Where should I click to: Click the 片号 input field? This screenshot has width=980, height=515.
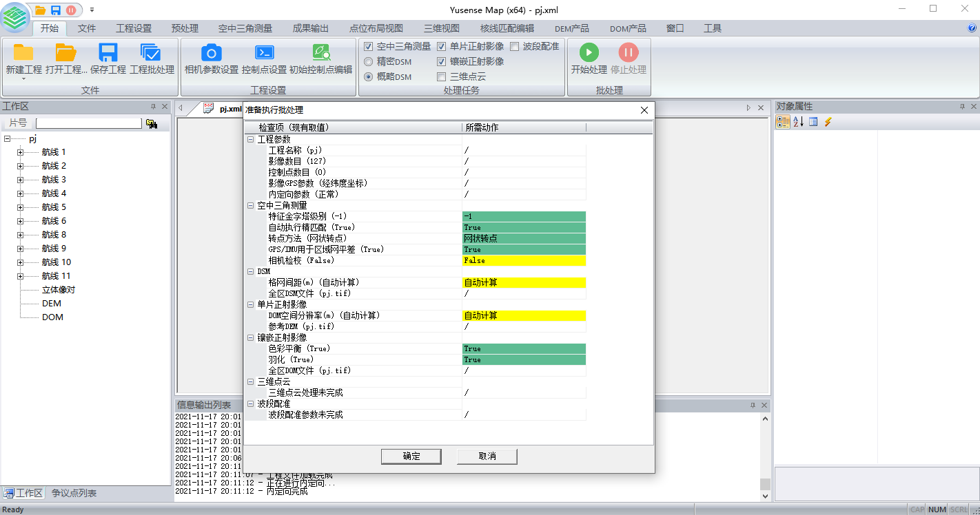(x=89, y=123)
